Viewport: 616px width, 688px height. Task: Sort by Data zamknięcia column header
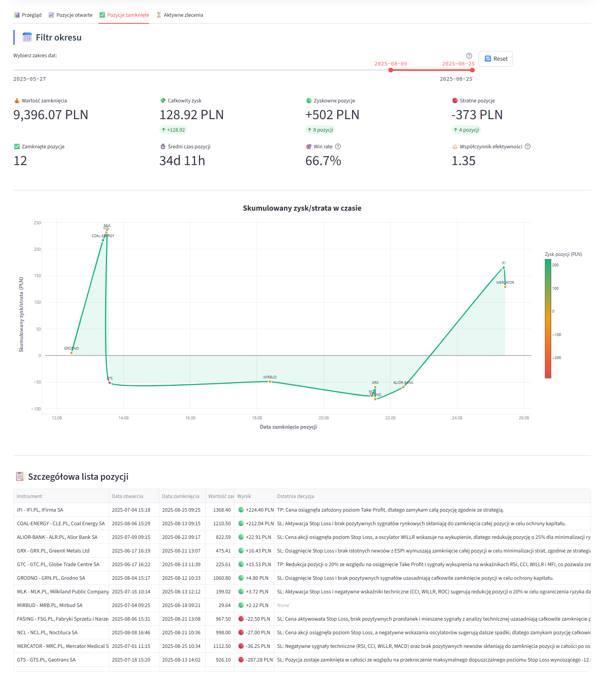(181, 496)
